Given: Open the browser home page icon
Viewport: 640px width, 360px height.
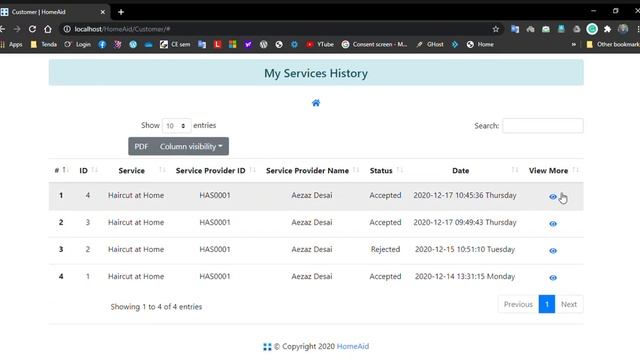Looking at the screenshot, I should click(x=48, y=29).
